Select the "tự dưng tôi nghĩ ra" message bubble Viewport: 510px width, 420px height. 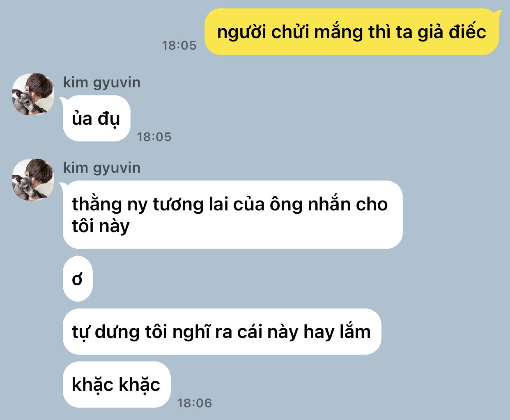tap(222, 331)
